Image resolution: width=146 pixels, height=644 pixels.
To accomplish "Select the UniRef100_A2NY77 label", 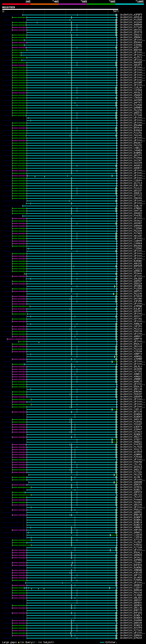I will 131,48.
